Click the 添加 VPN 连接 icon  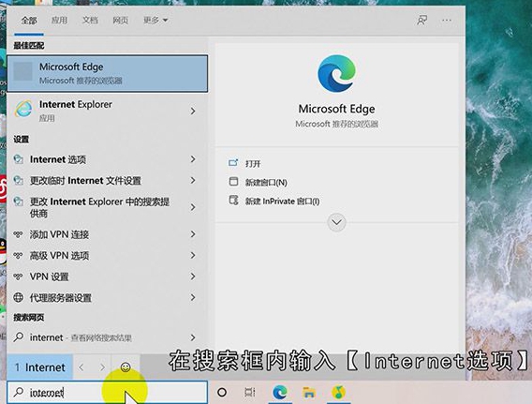18,234
